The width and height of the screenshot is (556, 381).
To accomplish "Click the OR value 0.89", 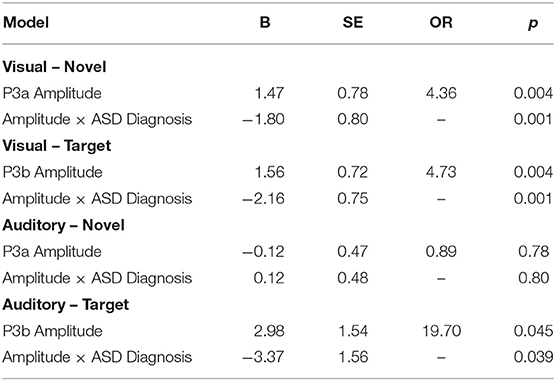I will [x=441, y=252].
